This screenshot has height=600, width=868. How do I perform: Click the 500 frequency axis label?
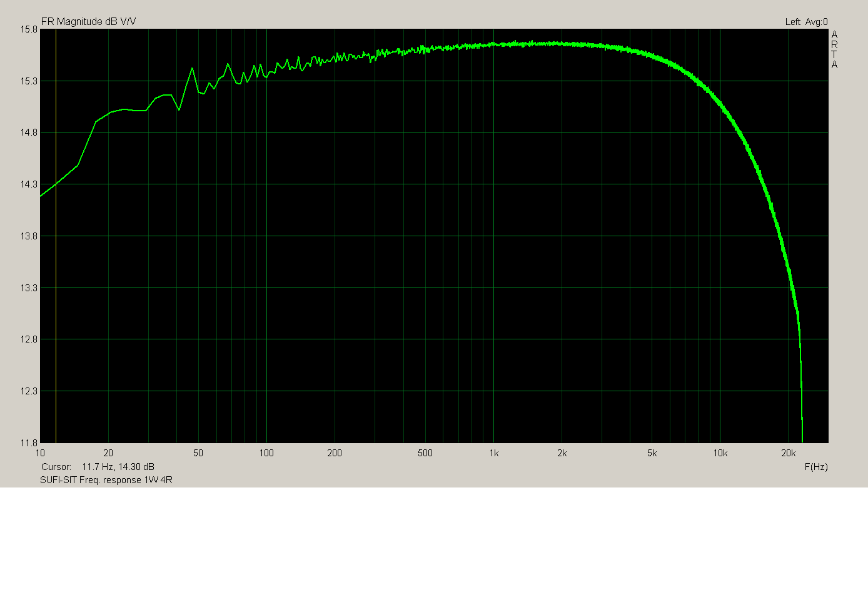[x=425, y=453]
